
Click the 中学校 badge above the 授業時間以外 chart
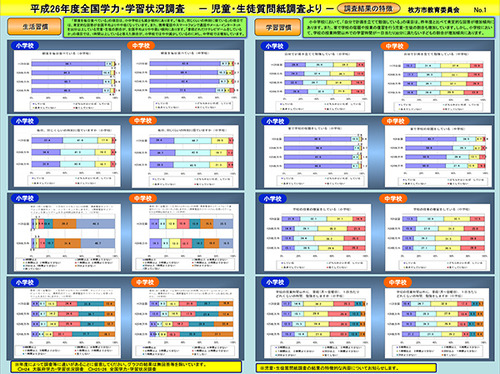click(398, 282)
